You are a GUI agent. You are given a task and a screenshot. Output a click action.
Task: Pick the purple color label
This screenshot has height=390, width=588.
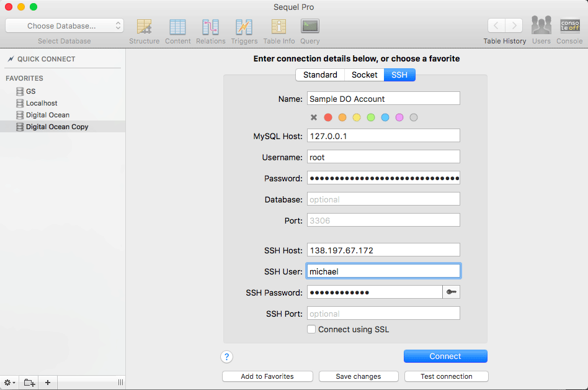[x=399, y=117]
